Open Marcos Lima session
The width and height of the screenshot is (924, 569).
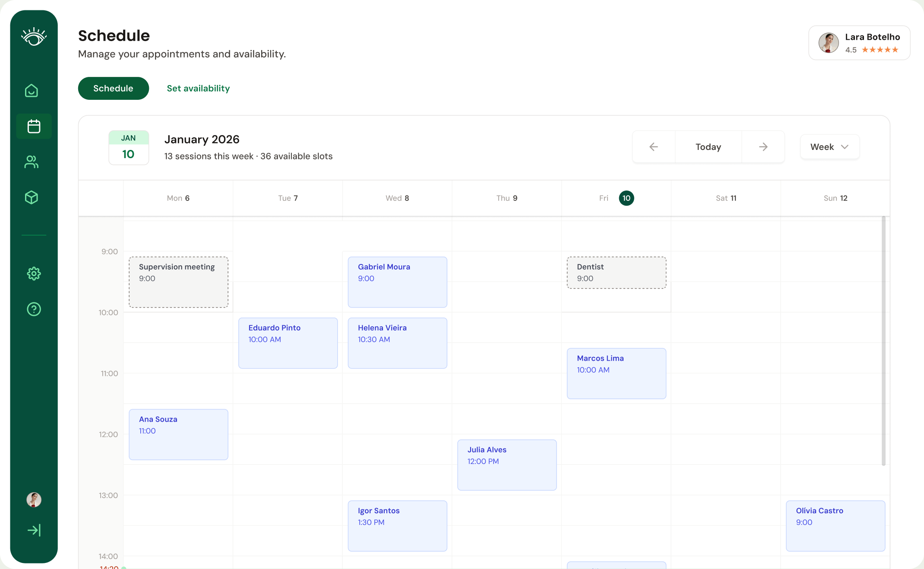[616, 374]
